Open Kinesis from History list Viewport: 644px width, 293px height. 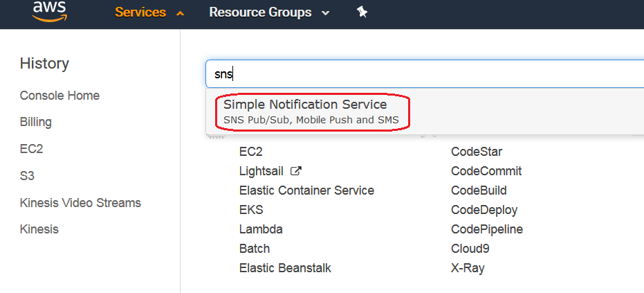point(39,229)
